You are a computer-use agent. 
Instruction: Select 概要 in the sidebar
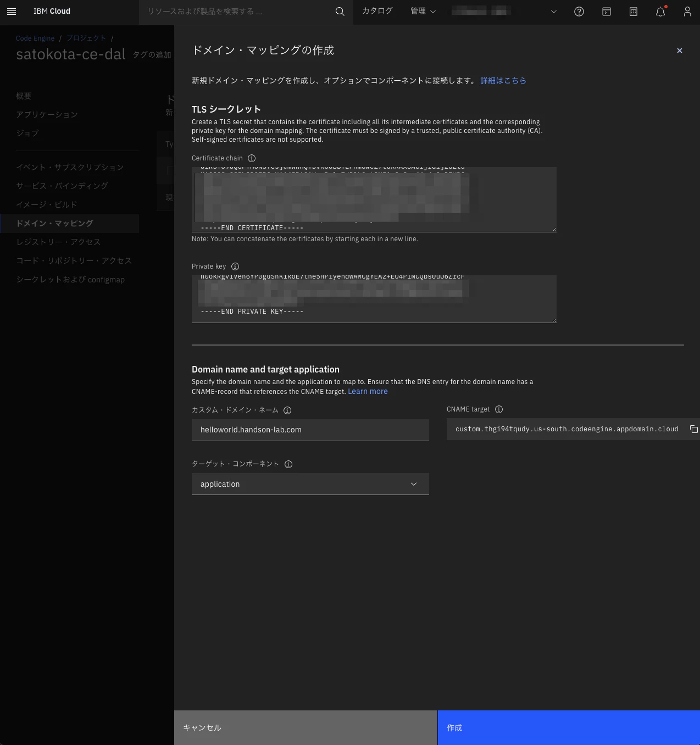click(24, 96)
